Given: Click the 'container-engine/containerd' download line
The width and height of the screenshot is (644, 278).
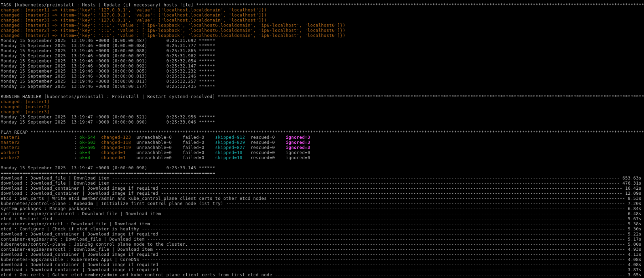Looking at the screenshot, I should click(x=321, y=214).
